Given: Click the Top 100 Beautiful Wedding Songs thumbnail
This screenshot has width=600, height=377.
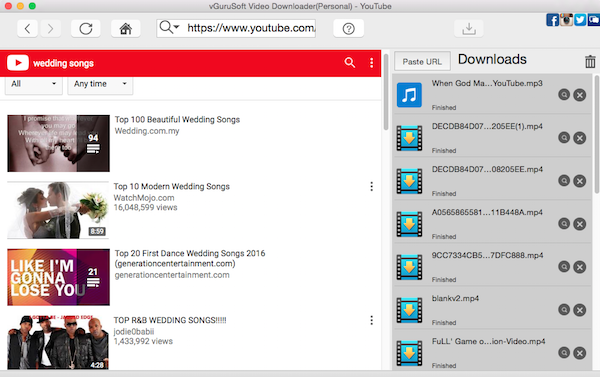Looking at the screenshot, I should pos(58,143).
